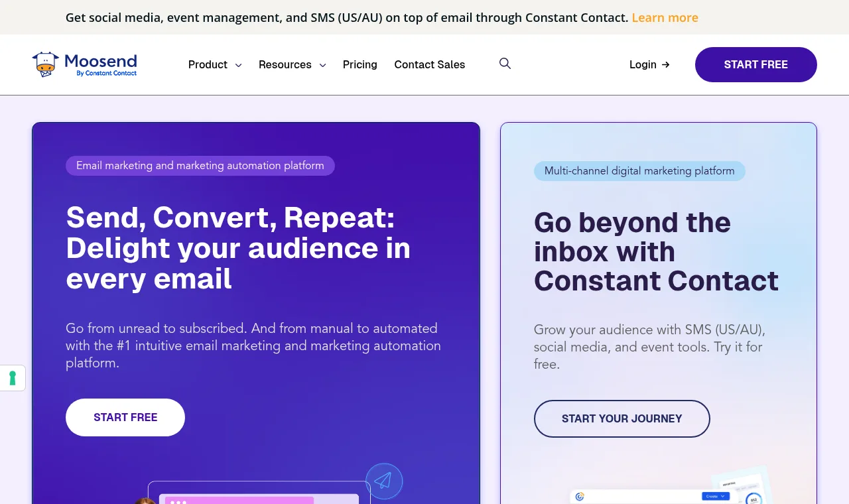The height and width of the screenshot is (504, 849).
Task: Click the Email marketing platform tag
Action: [x=200, y=166]
